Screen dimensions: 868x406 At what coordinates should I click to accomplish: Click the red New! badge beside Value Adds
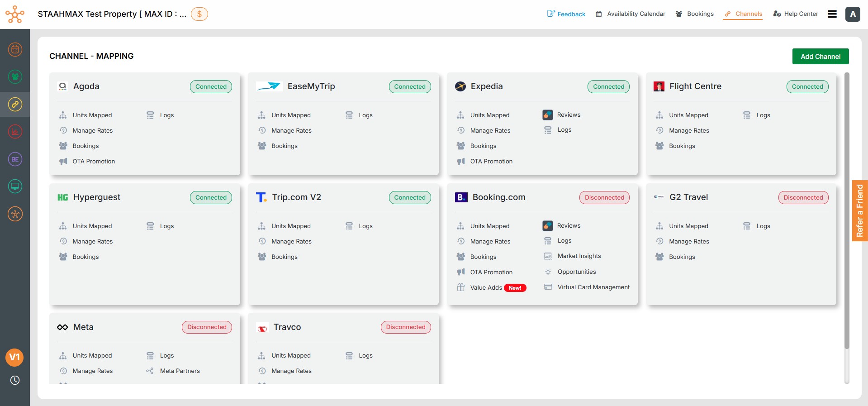515,288
